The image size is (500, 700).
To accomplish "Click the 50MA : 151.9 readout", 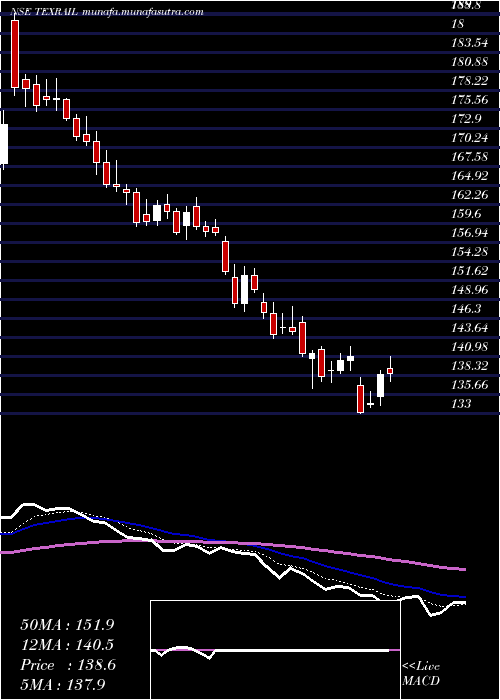I will (67, 625).
